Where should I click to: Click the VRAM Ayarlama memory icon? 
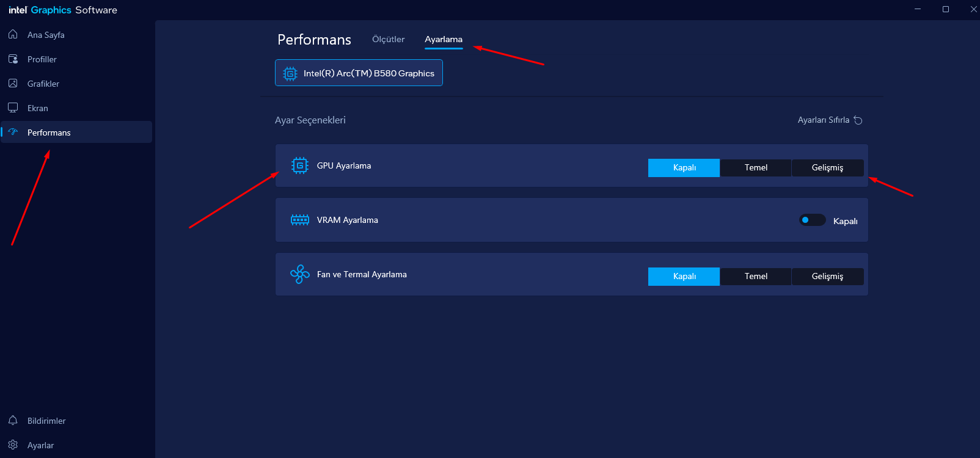[300, 220]
